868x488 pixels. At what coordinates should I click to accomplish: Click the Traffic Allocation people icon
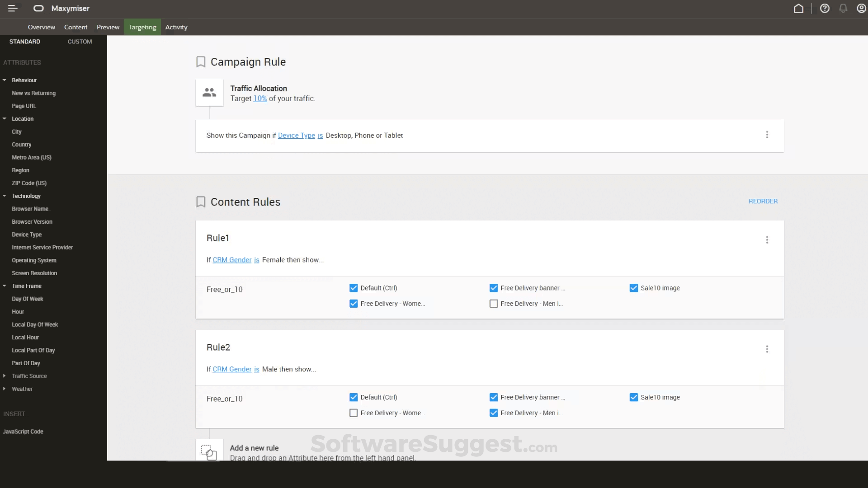pos(209,93)
